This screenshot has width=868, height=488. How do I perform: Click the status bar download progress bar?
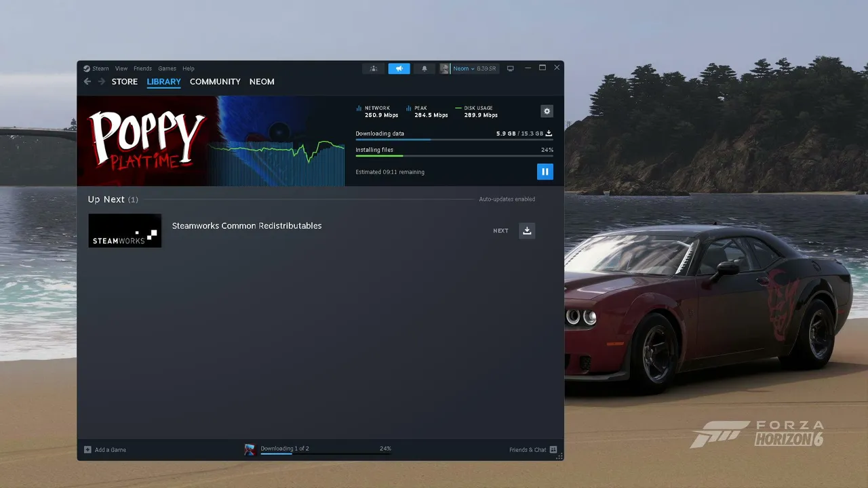326,453
